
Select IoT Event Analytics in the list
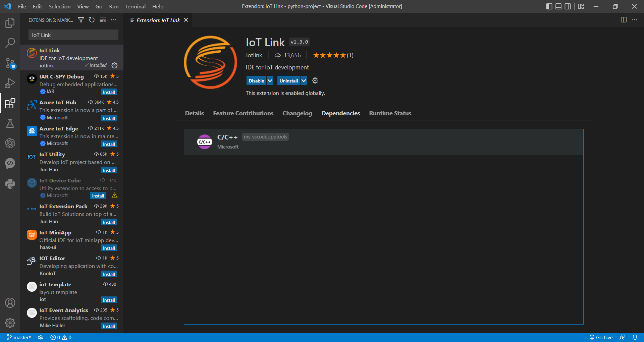(x=72, y=318)
